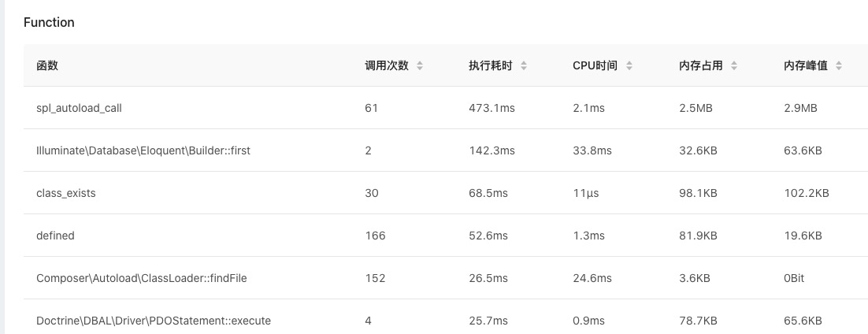Select the spl_autoload_call function row
Viewport: 868px width, 334px height.
[79, 108]
